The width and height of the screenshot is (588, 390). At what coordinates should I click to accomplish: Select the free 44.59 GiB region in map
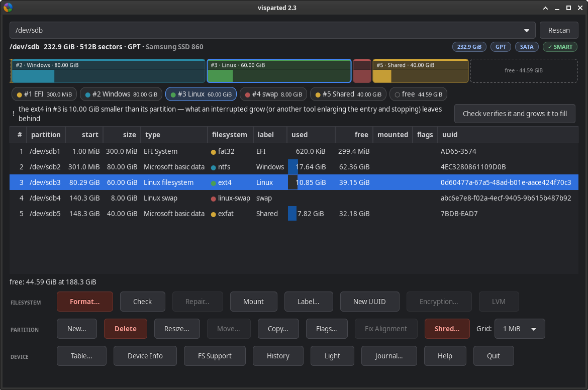[x=524, y=71]
